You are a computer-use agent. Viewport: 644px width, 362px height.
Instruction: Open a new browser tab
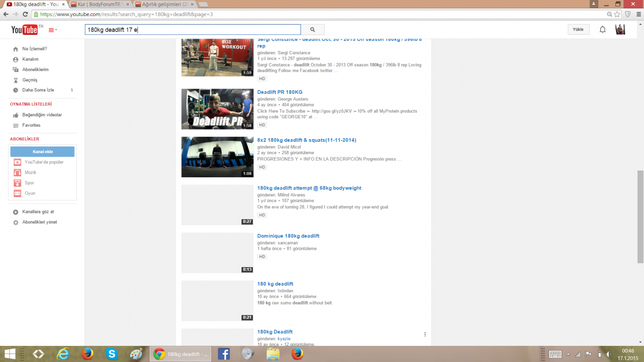(x=203, y=4)
